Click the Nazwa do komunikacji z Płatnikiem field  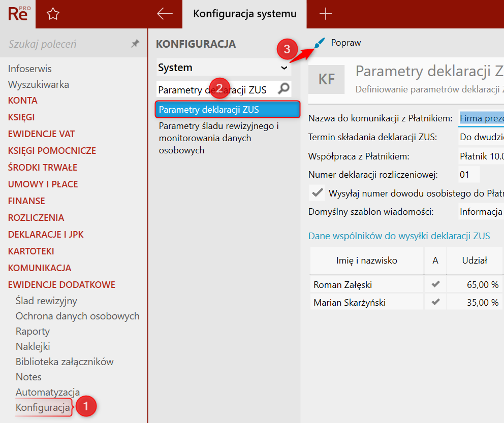click(x=481, y=118)
